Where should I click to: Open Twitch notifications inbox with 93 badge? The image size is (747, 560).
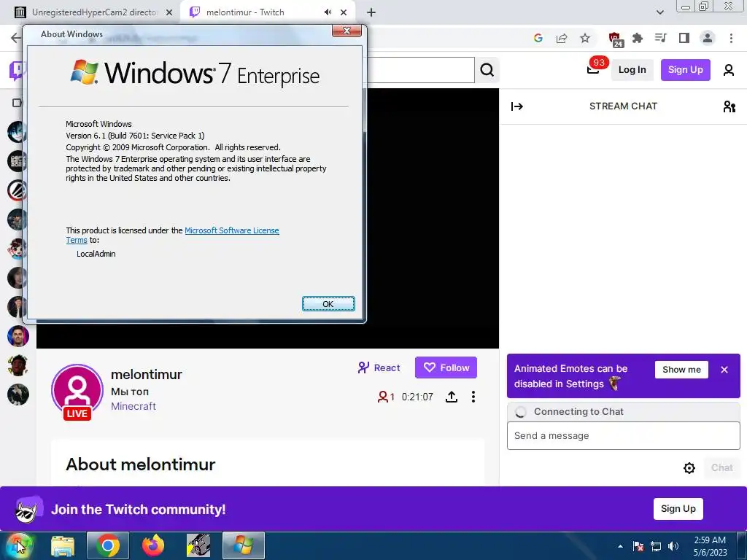[x=595, y=68]
